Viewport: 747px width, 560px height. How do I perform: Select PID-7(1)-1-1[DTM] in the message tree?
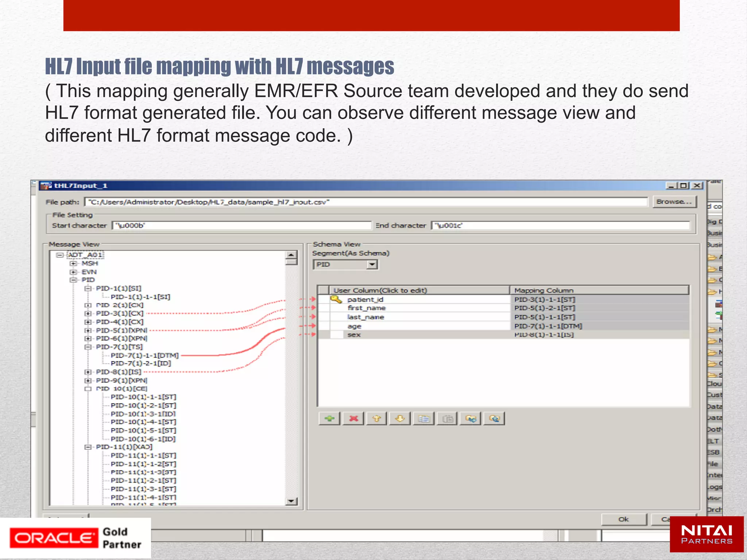(144, 355)
